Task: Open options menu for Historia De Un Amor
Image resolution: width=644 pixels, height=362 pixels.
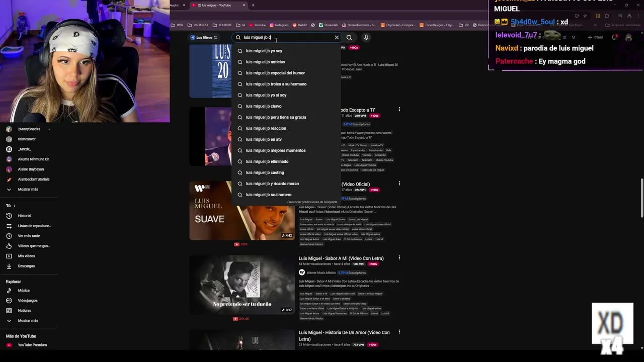Action: 399,332
